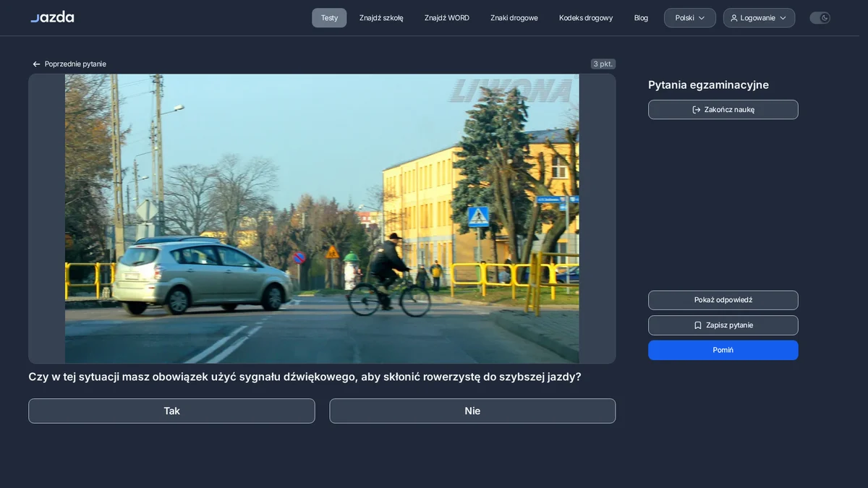
Task: Open Znajdź szkołę menu item
Action: click(x=381, y=18)
